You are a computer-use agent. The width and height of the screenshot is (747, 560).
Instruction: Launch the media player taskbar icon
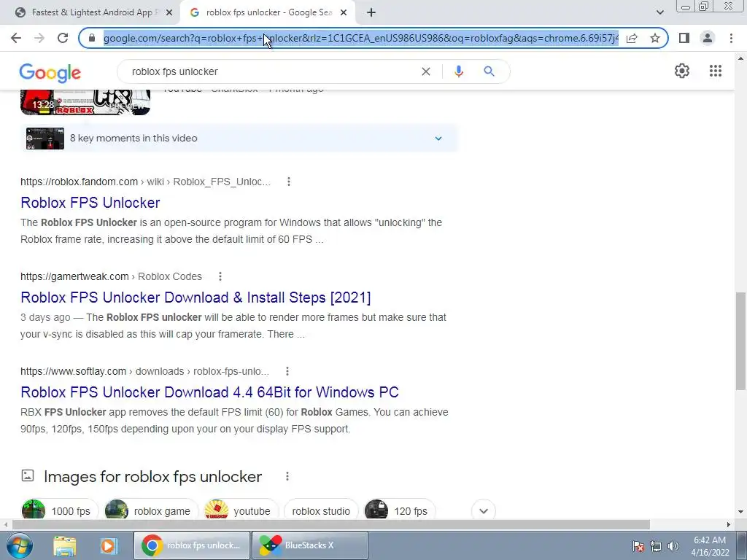(109, 545)
